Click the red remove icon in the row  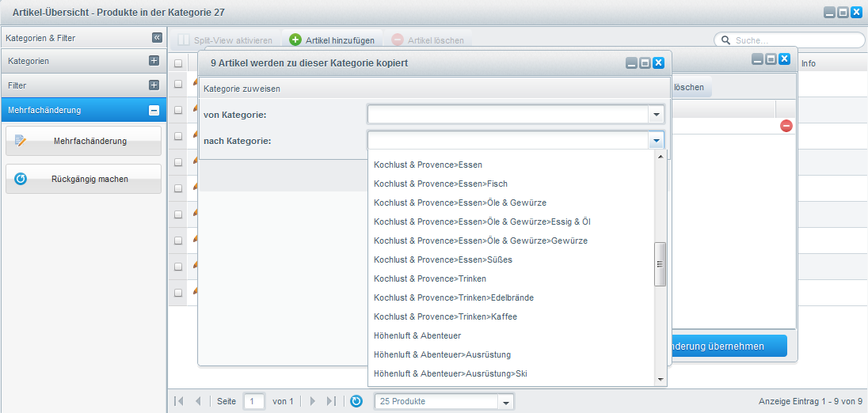coord(786,126)
